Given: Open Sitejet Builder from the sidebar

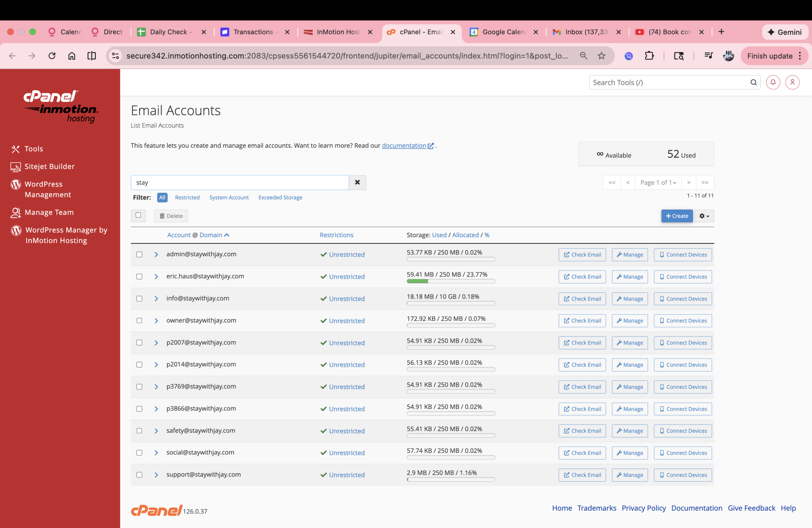Looking at the screenshot, I should pos(49,166).
